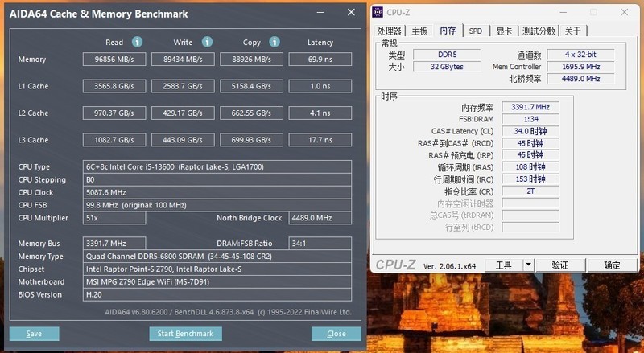Click the Start Benchmark button
This screenshot has width=644, height=353.
(x=185, y=334)
